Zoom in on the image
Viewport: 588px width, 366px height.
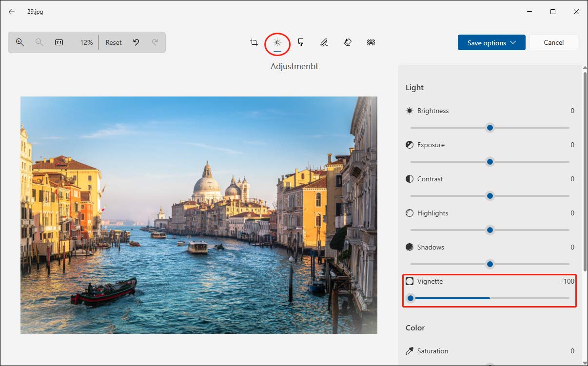(20, 42)
